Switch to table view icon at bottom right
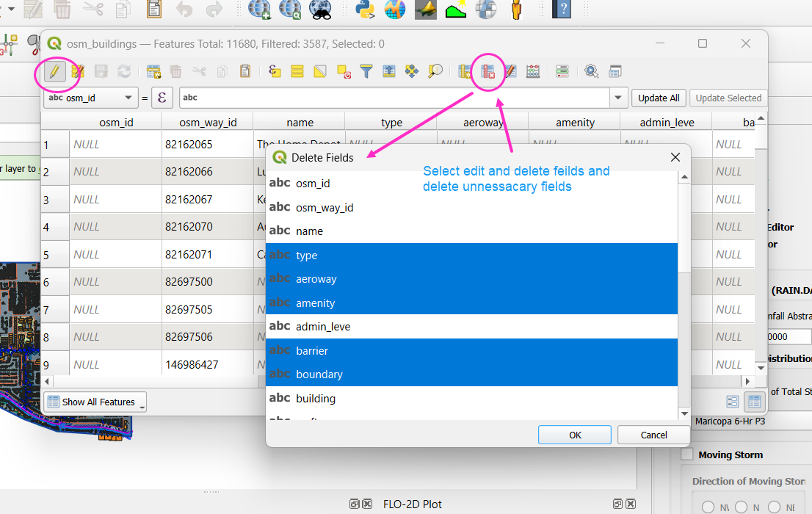 (x=754, y=402)
